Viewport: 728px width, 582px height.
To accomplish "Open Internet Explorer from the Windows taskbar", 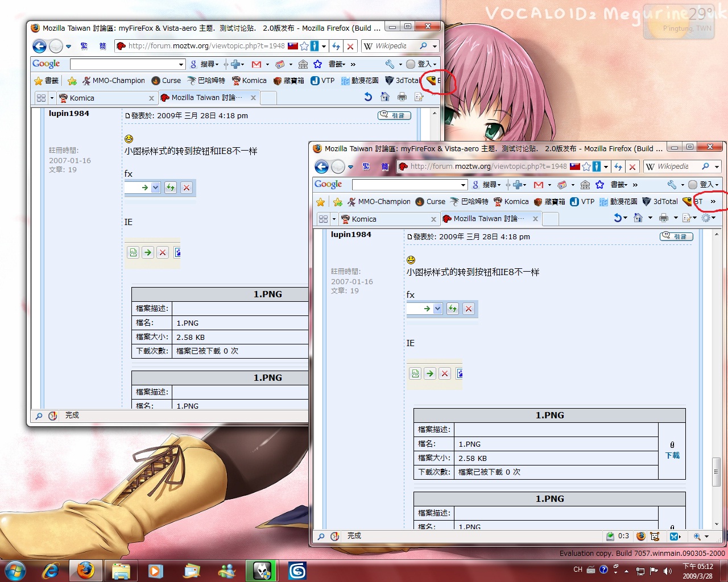I will [x=51, y=570].
